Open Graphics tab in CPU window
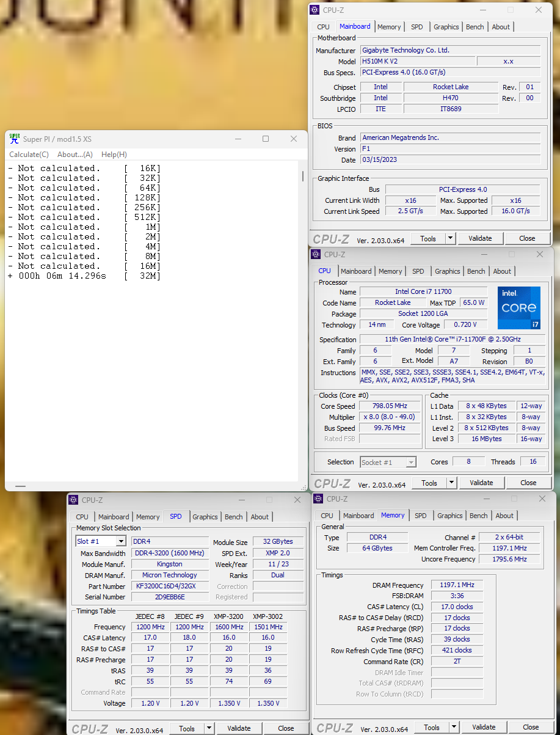This screenshot has height=735, width=560. (448, 271)
